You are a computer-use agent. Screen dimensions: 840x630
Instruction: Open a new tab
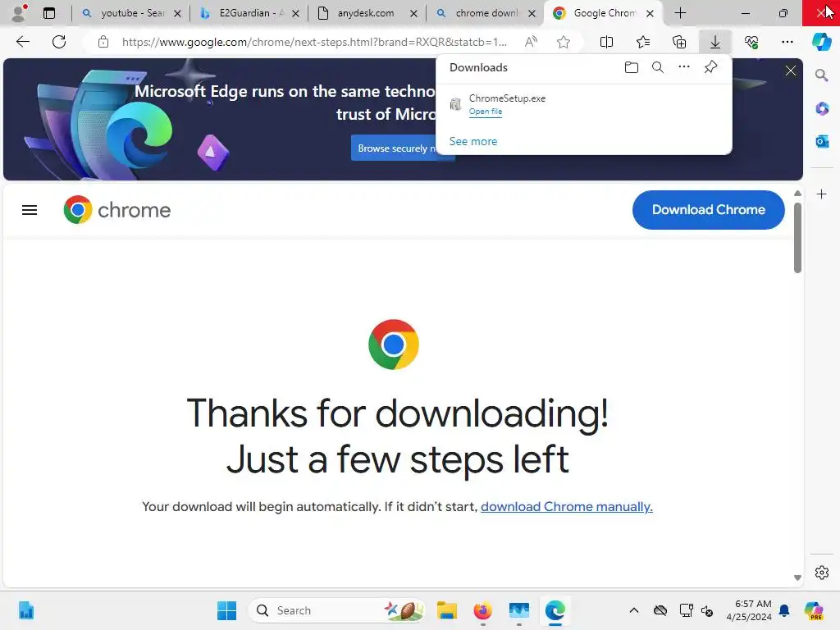click(x=680, y=13)
